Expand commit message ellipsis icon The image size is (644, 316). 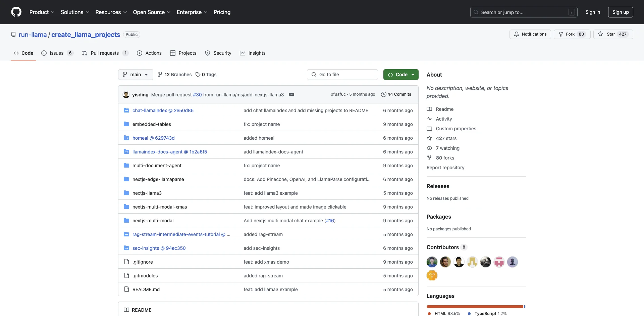[291, 94]
